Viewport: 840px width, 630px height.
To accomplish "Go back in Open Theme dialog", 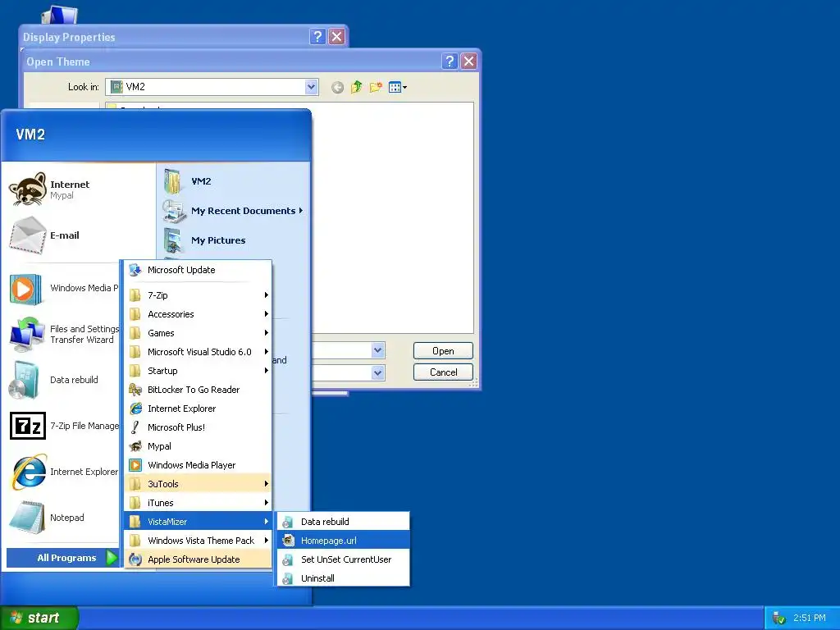I will (337, 87).
